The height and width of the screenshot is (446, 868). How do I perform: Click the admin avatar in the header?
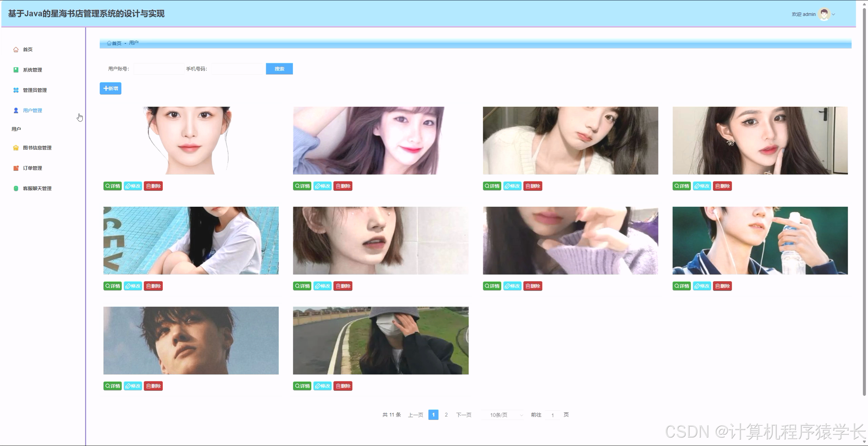tap(824, 14)
